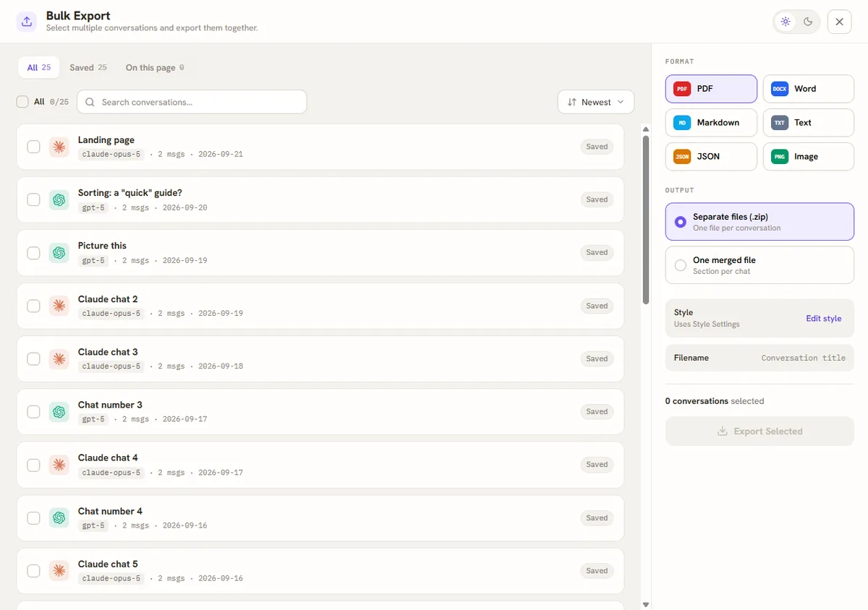Click the blue DOCX Word icon
Screen dimensions: 868x610
click(780, 89)
